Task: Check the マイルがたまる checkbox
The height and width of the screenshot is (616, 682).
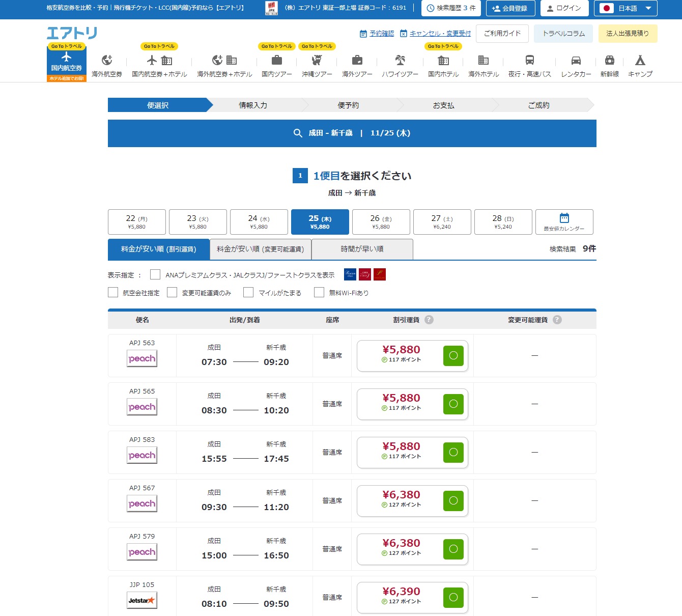Action: [x=248, y=292]
